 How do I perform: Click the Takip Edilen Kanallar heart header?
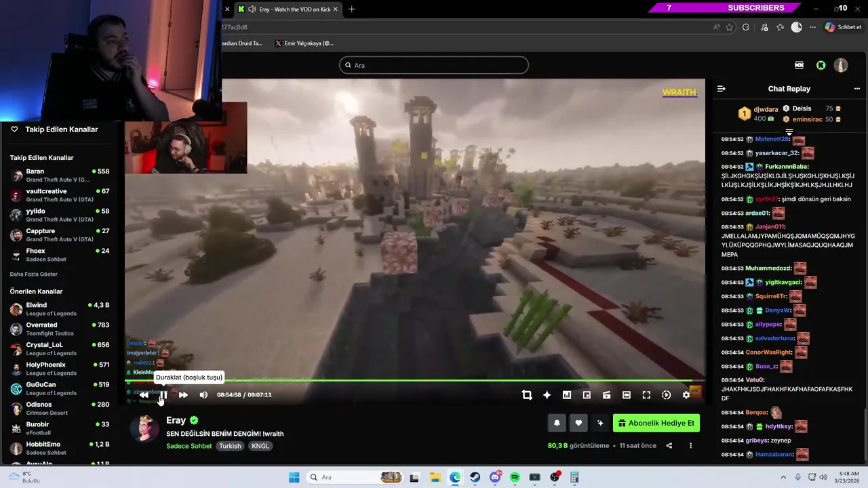[55, 129]
